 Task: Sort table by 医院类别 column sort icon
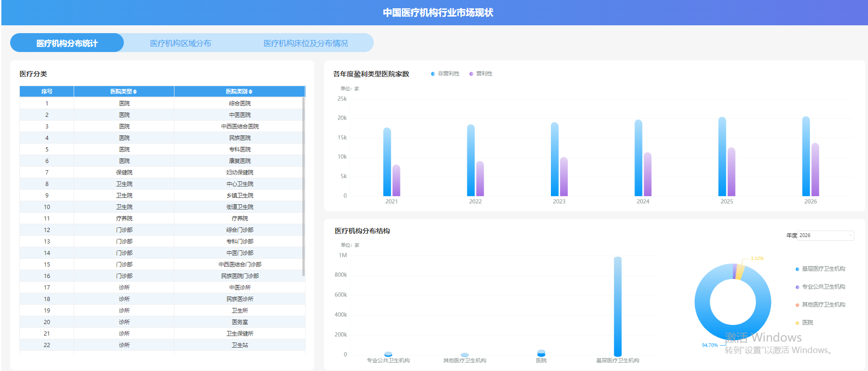pos(250,92)
